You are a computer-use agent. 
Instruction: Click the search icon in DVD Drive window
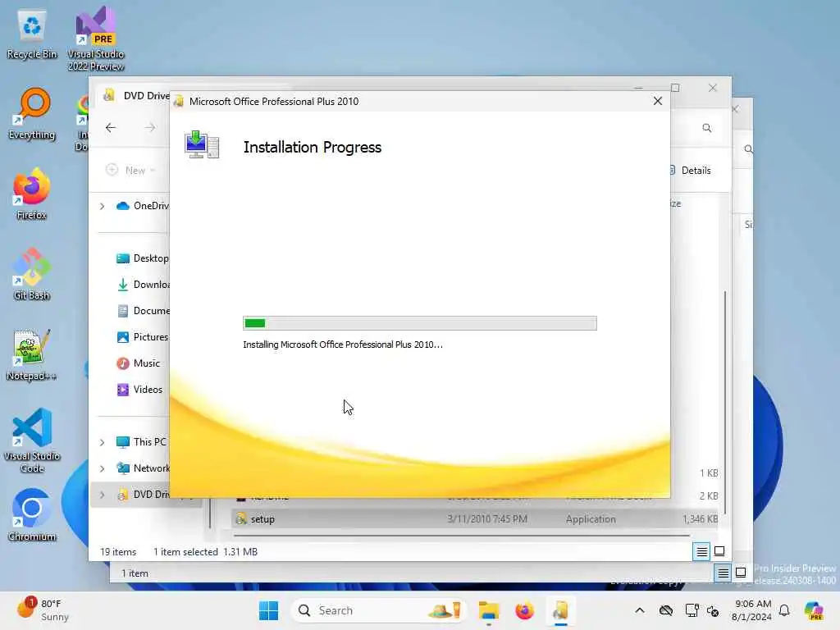pos(707,127)
